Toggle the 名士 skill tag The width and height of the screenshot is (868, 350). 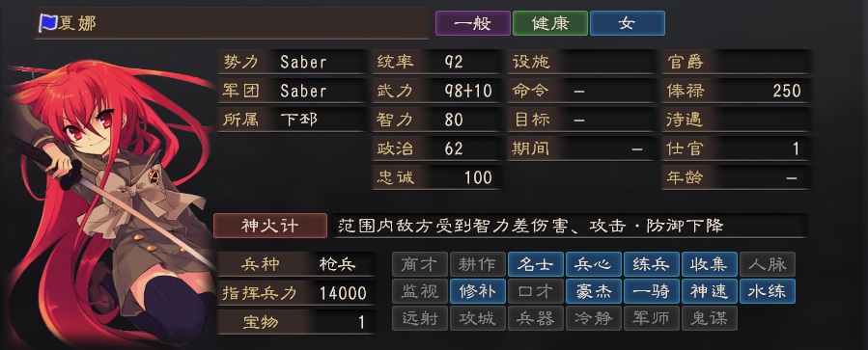[x=535, y=264]
